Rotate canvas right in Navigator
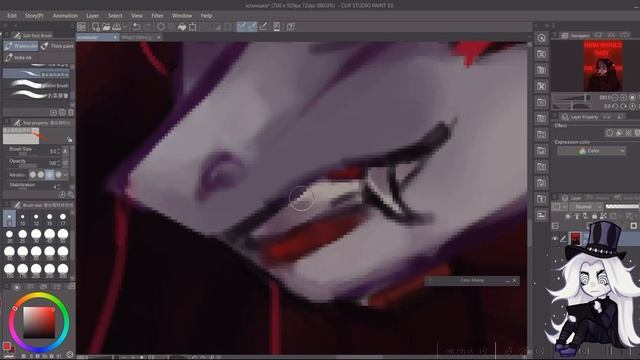The image size is (640, 360). tap(624, 106)
